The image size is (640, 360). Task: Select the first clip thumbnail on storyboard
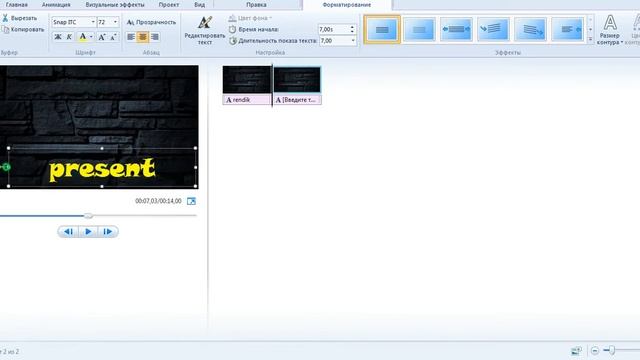[x=247, y=80]
